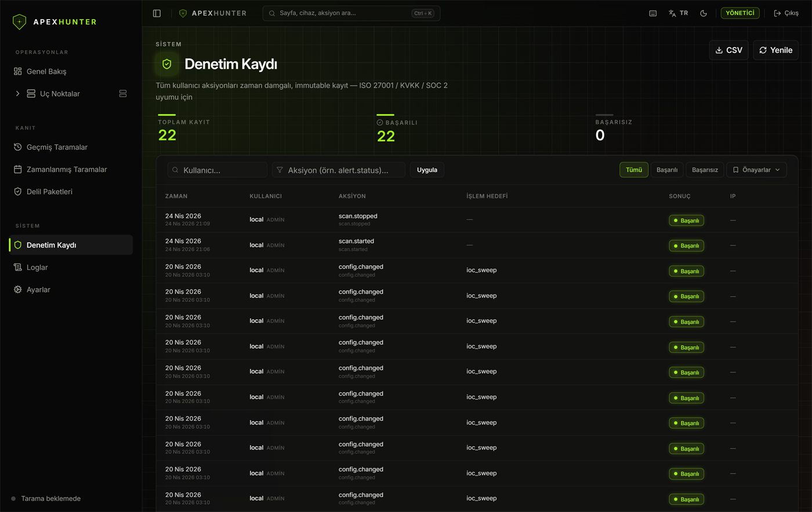Click the YÖNETİCİ role badge
Screen dimensions: 812x512
tap(740, 13)
